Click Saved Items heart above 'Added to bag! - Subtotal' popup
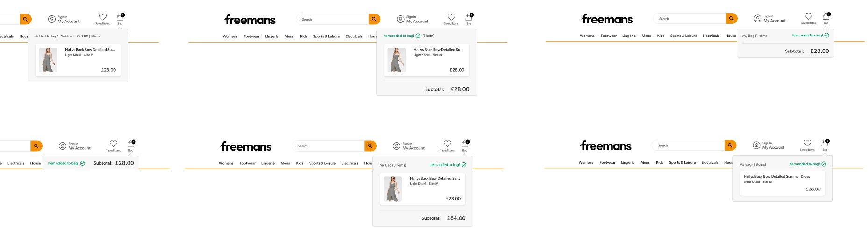This screenshot has width=868, height=239. pyautogui.click(x=103, y=17)
